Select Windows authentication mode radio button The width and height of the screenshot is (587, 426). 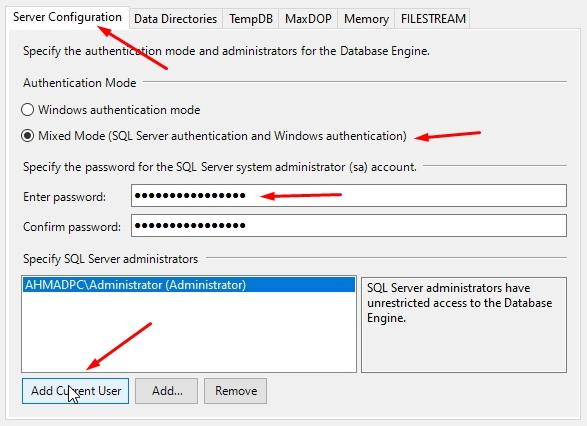pos(27,110)
